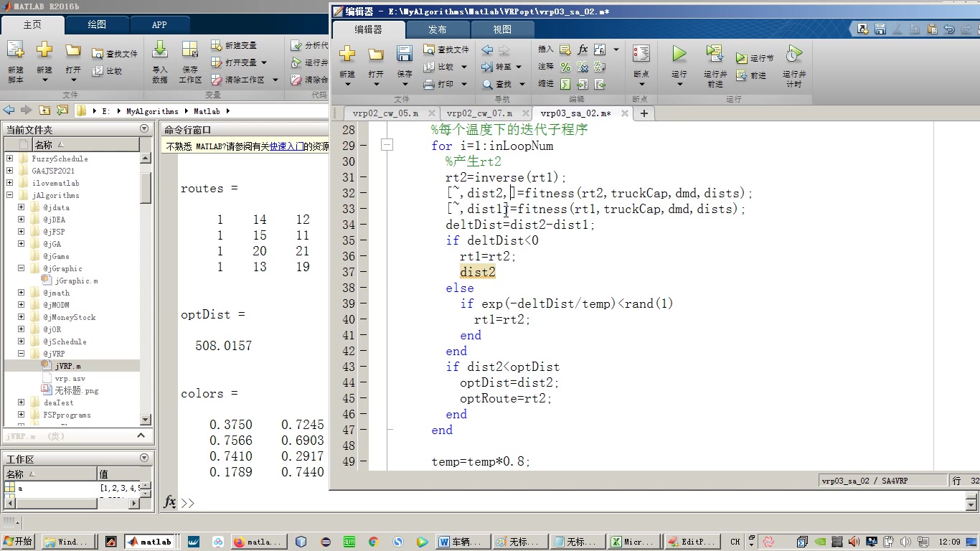
Task: Click the uncomment icon next to percent
Action: point(583,67)
